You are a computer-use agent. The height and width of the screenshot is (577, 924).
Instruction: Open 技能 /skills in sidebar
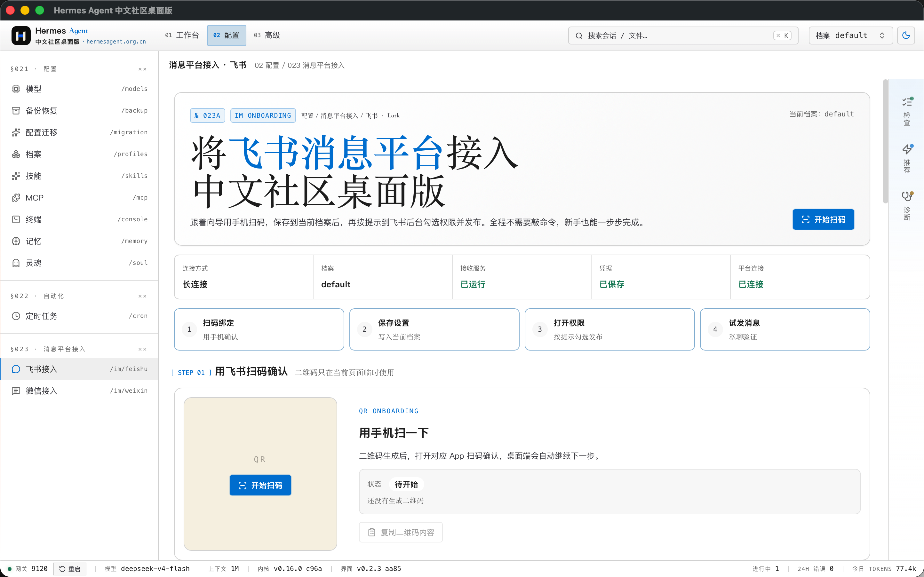coord(79,176)
